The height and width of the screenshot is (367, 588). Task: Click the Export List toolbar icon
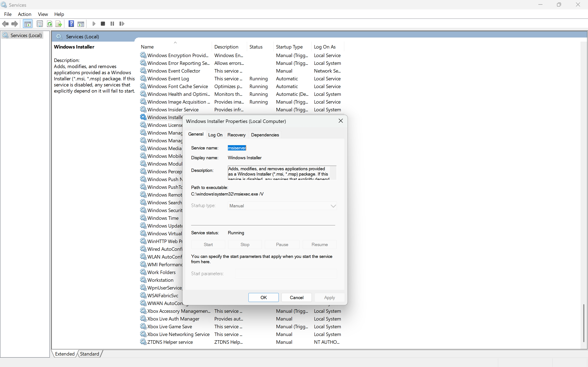pos(59,24)
